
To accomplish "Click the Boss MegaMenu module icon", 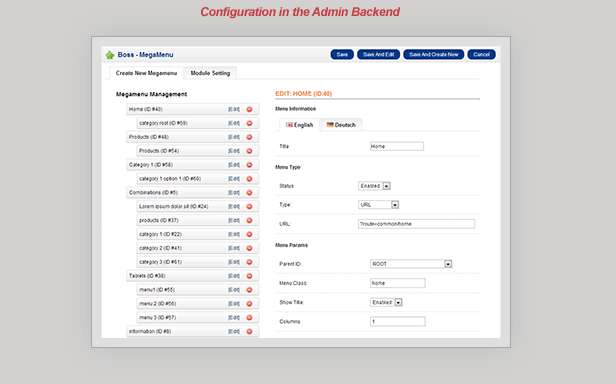I will click(x=110, y=55).
